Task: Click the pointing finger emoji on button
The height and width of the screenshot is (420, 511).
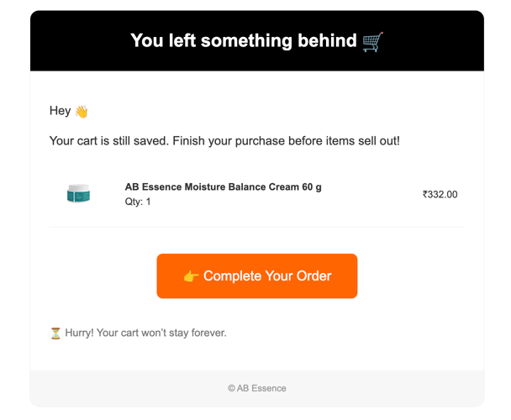Action: point(192,276)
